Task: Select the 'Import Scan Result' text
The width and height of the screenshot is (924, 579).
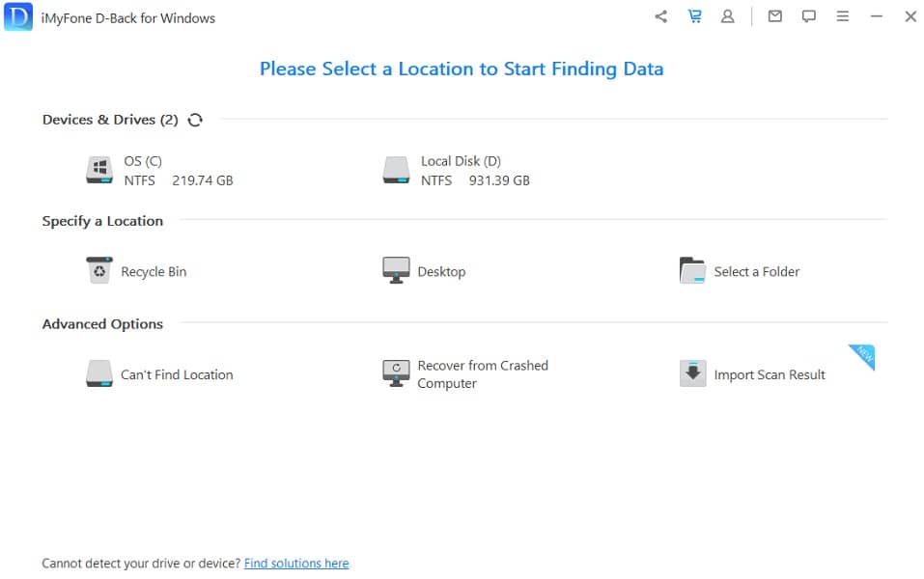Action: coord(770,374)
